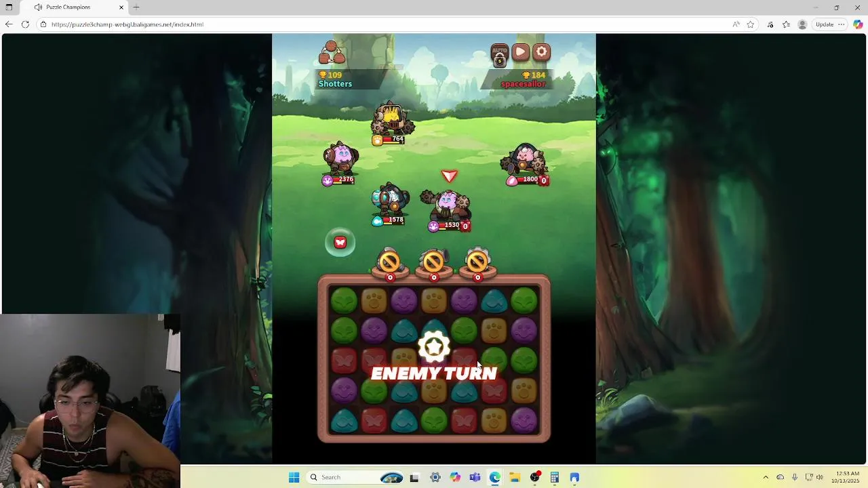Click Shotters player name
Viewport: 868px width, 488px height.
click(x=335, y=84)
